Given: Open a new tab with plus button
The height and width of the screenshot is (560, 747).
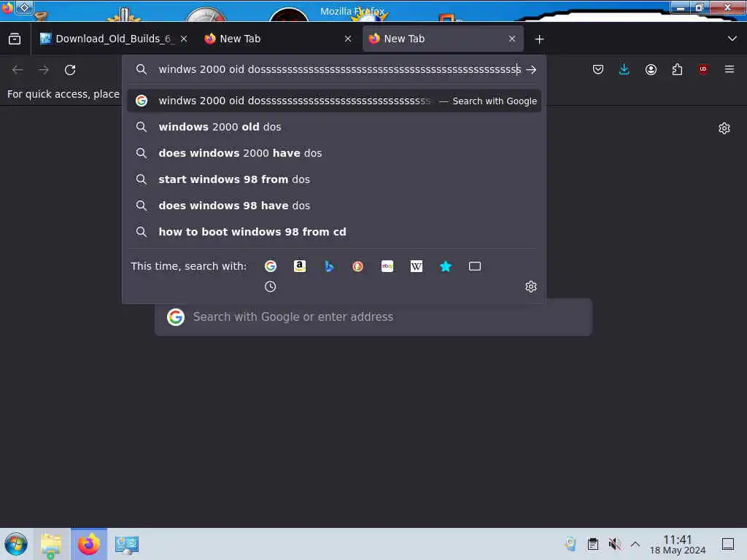Looking at the screenshot, I should pos(539,39).
